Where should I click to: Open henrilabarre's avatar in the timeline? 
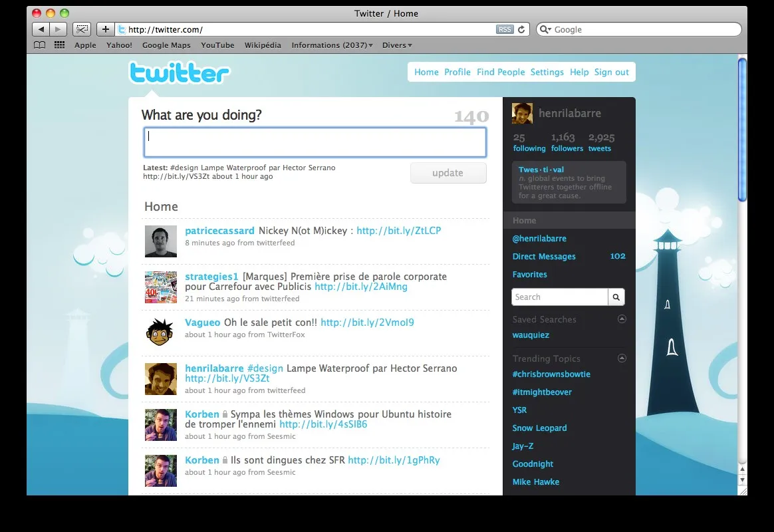pyautogui.click(x=161, y=379)
